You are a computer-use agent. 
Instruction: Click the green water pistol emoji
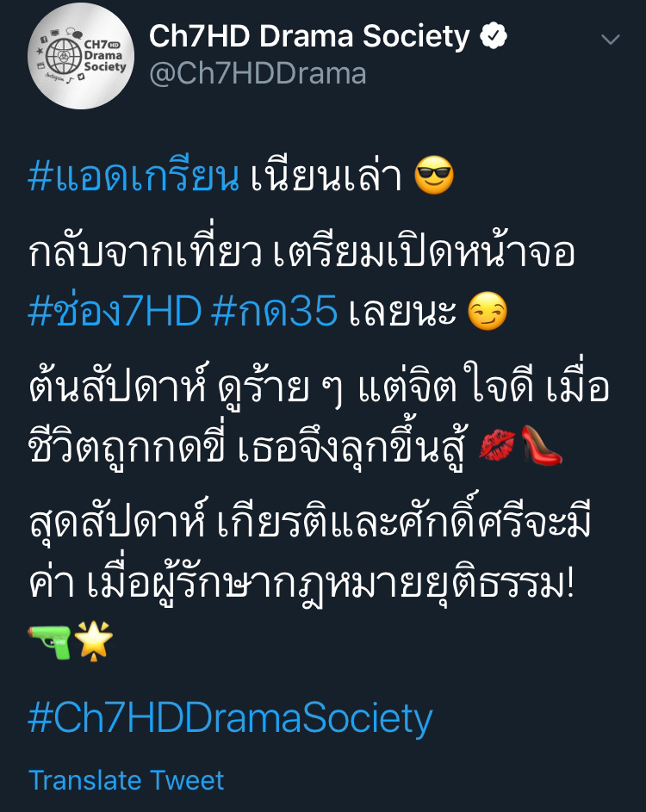[49, 642]
